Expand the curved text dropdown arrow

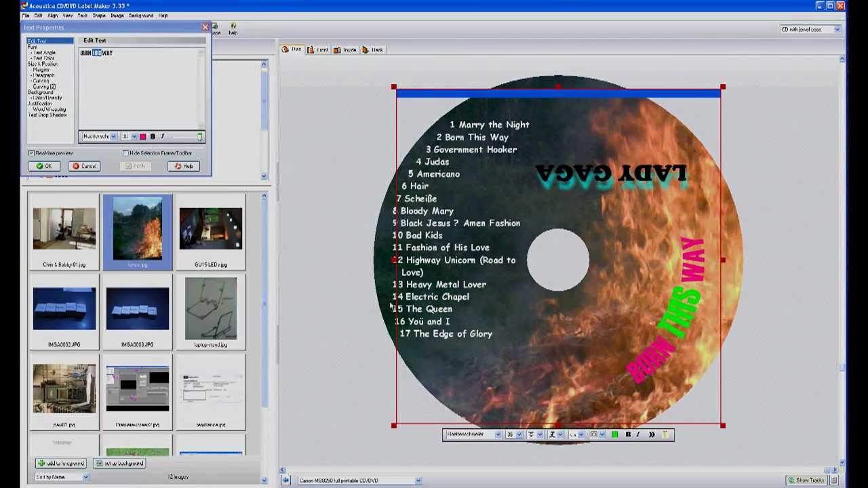click(x=582, y=434)
